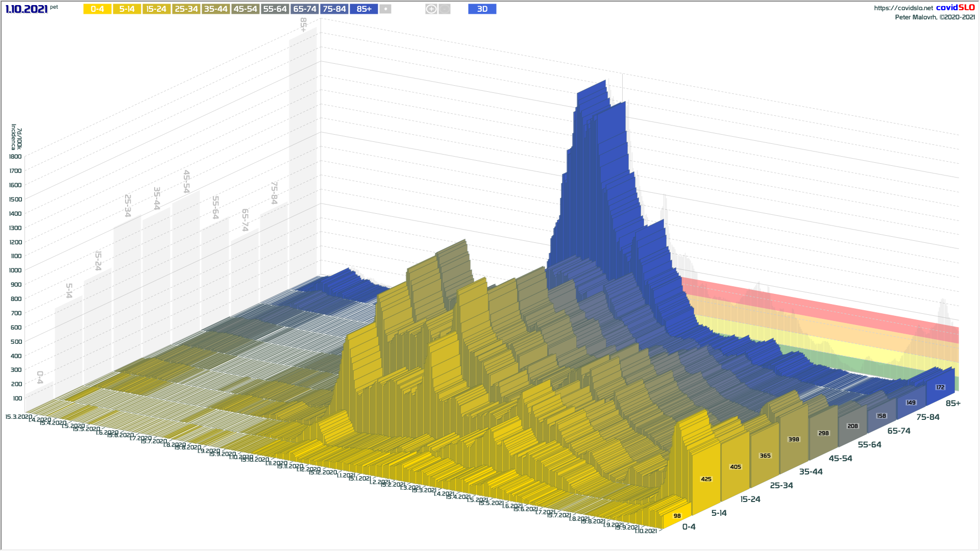The height and width of the screenshot is (551, 980).
Task: Click the 425 value label on 5-14 bar
Action: (706, 479)
